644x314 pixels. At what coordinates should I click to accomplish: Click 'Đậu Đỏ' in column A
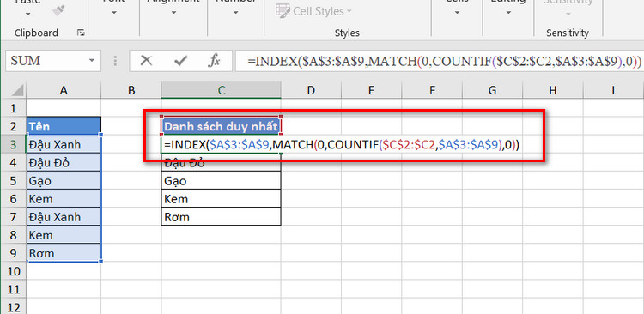coord(64,162)
